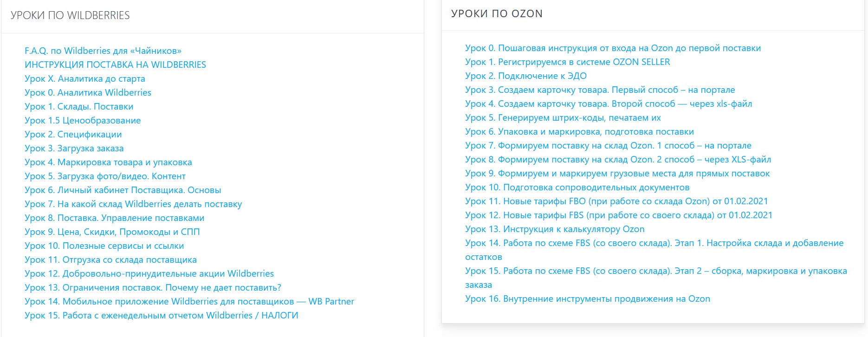Image resolution: width=868 pixels, height=337 pixels.
Task: Open Урок 8 Ozon supply via XLS-файл
Action: click(618, 160)
